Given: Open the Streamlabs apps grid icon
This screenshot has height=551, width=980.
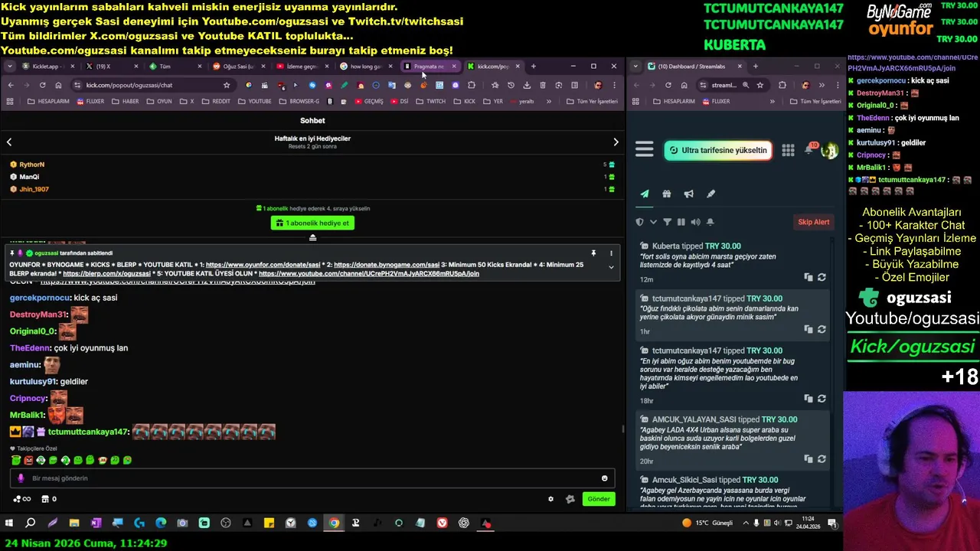Looking at the screenshot, I should (x=788, y=150).
